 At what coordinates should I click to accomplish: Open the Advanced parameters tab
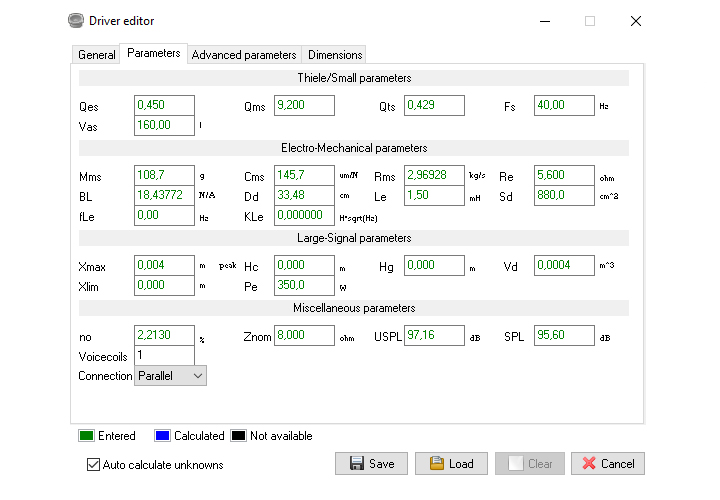243,55
